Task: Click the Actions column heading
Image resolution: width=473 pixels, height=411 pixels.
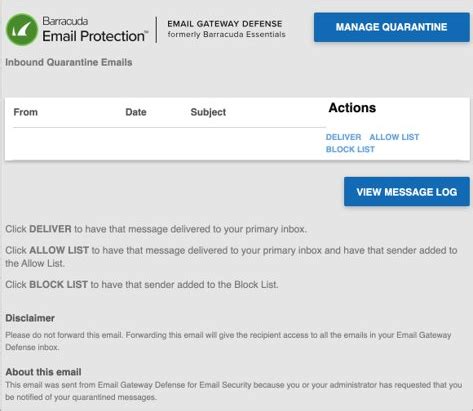Action: [352, 108]
